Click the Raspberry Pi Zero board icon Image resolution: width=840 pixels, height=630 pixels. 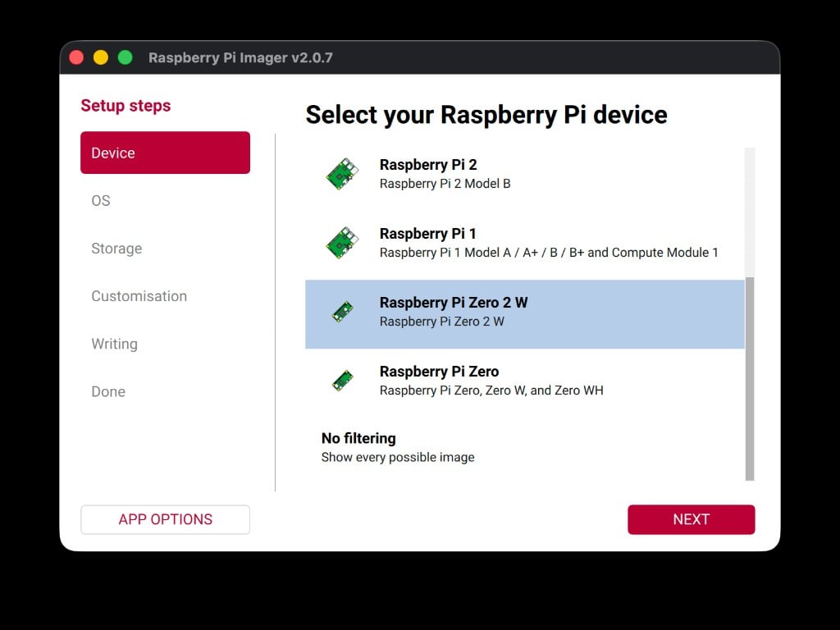point(343,381)
